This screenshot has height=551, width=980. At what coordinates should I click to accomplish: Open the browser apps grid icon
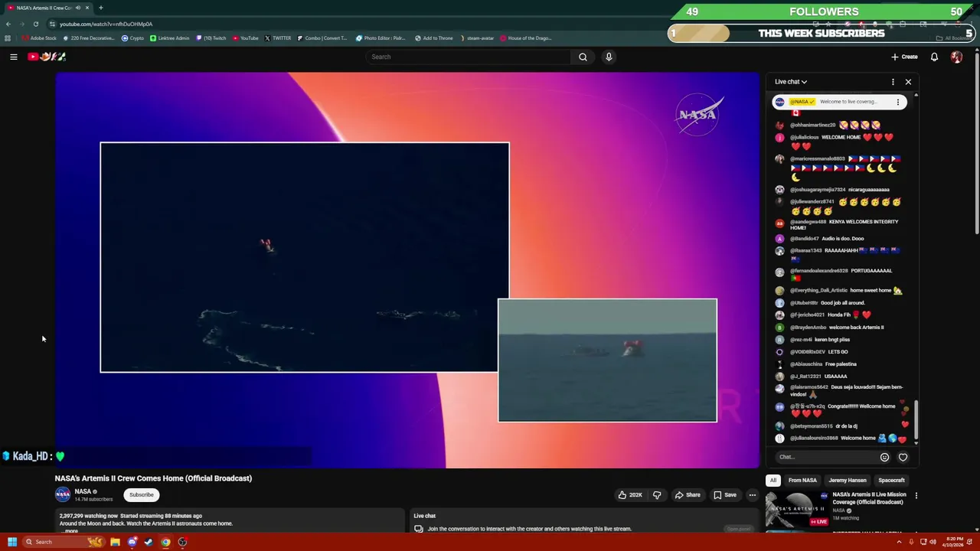[x=8, y=38]
